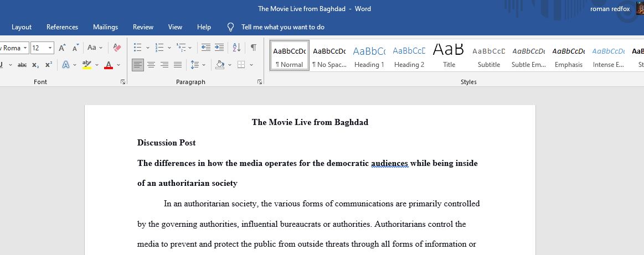The image size is (644, 255).
Task: Expand bullets library dropdown arrow
Action: point(148,48)
